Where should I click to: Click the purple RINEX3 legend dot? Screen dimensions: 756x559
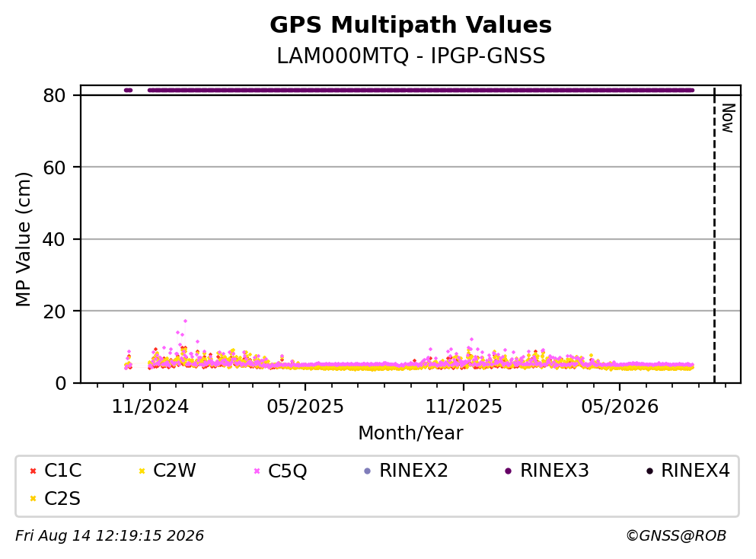click(508, 471)
